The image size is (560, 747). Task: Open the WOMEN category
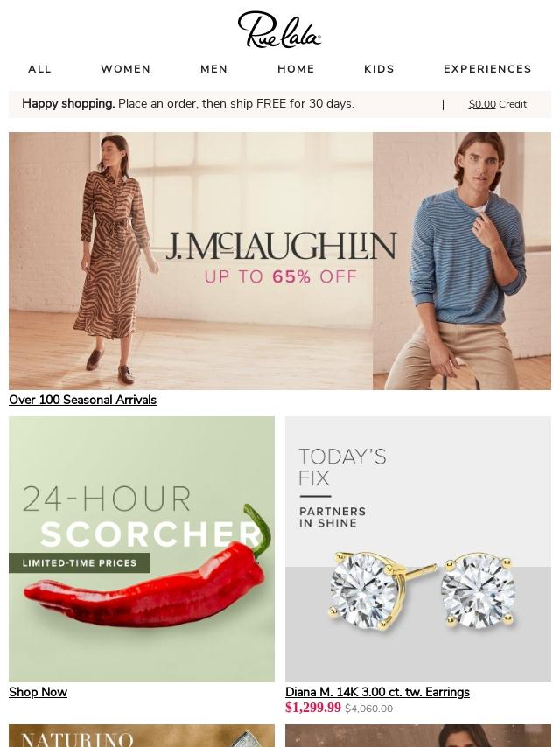(x=126, y=69)
